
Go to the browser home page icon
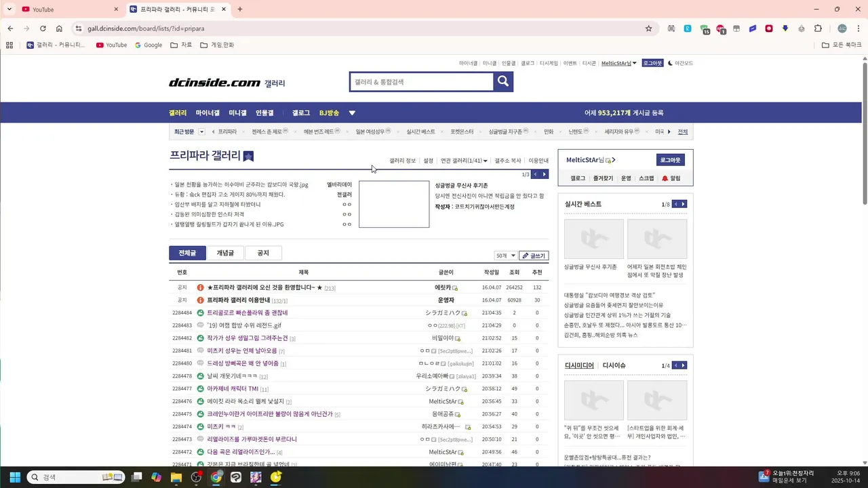point(59,28)
